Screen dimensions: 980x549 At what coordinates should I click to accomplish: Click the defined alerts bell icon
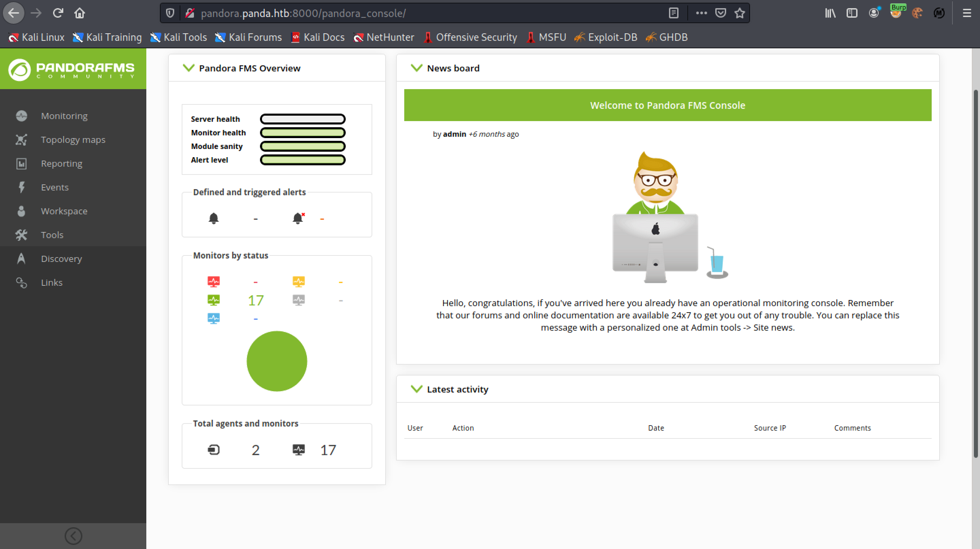click(x=213, y=218)
